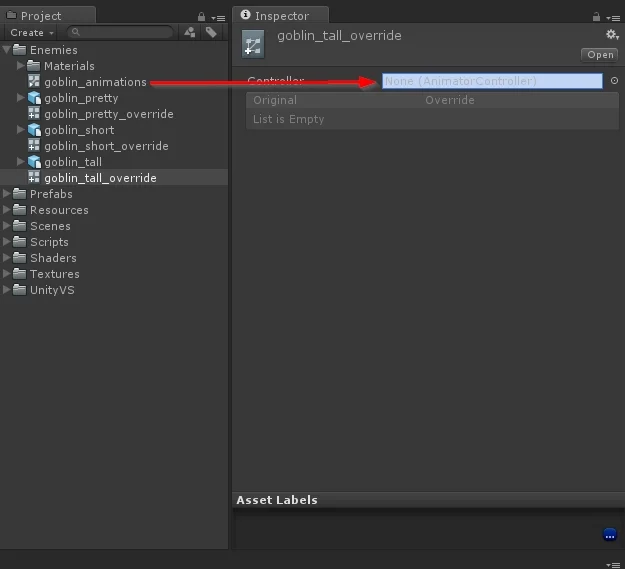Expand the Resources folder
This screenshot has height=569, width=625.
[x=6, y=209]
